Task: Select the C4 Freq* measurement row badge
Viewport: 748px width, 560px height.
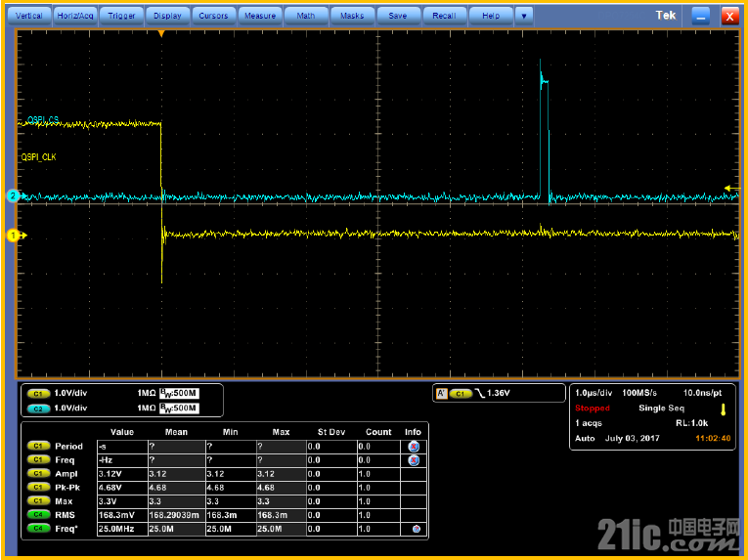Action: click(x=39, y=529)
